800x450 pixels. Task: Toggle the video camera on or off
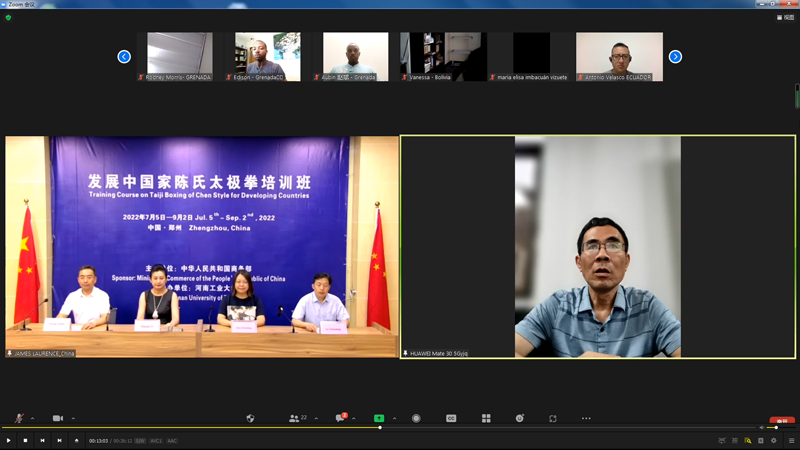click(57, 418)
